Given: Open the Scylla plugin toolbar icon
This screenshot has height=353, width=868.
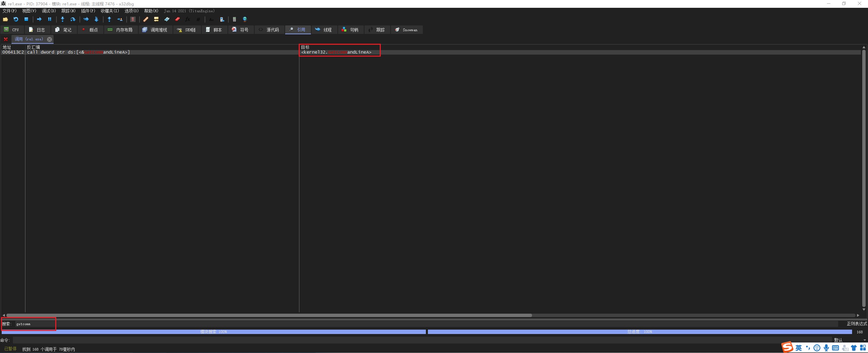Looking at the screenshot, I should pyautogui.click(x=133, y=19).
